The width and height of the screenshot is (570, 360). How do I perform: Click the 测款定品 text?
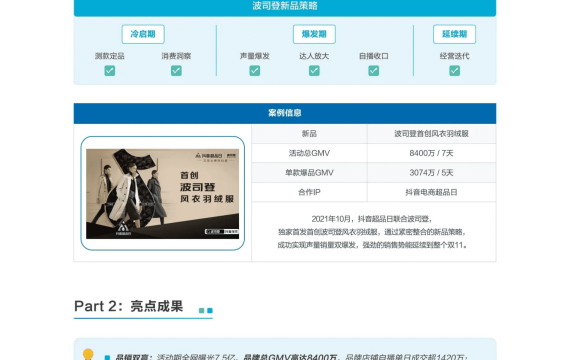coord(110,56)
